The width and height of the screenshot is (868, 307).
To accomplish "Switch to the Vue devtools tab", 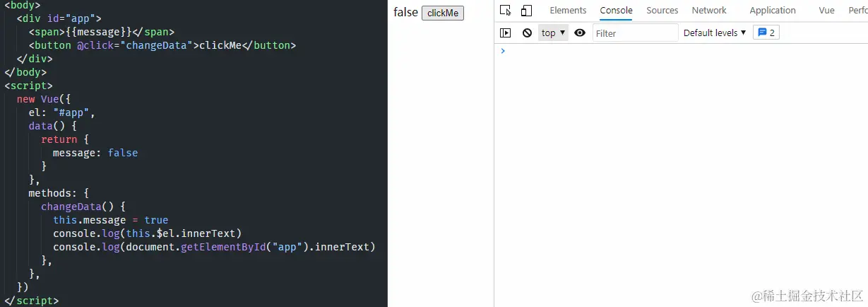I will tap(827, 11).
